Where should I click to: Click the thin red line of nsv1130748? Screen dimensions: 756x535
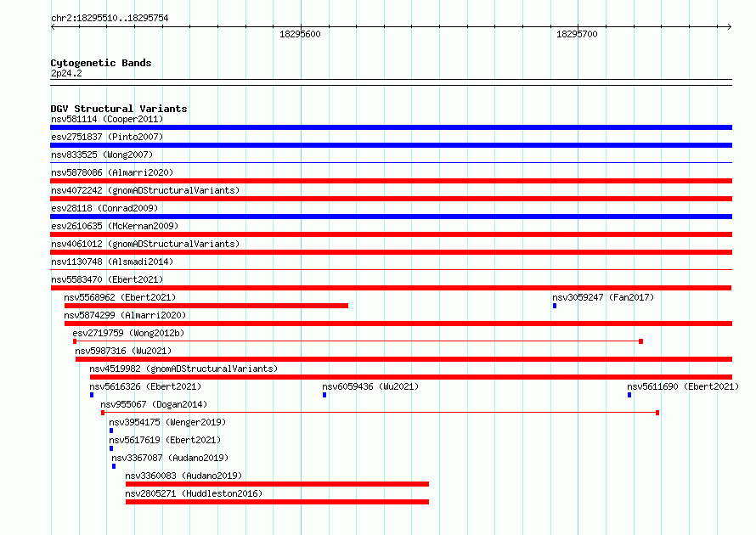coord(391,270)
